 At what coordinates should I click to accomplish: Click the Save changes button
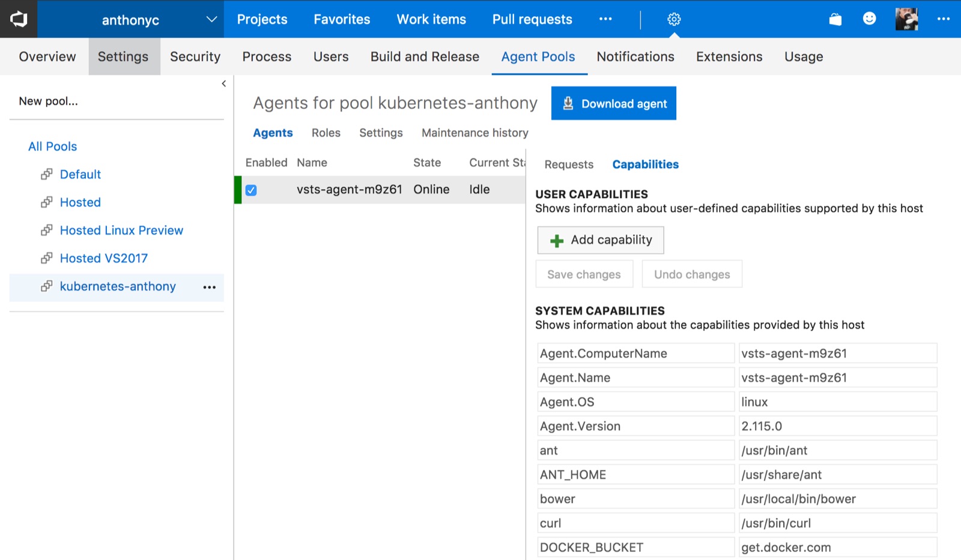pyautogui.click(x=584, y=274)
